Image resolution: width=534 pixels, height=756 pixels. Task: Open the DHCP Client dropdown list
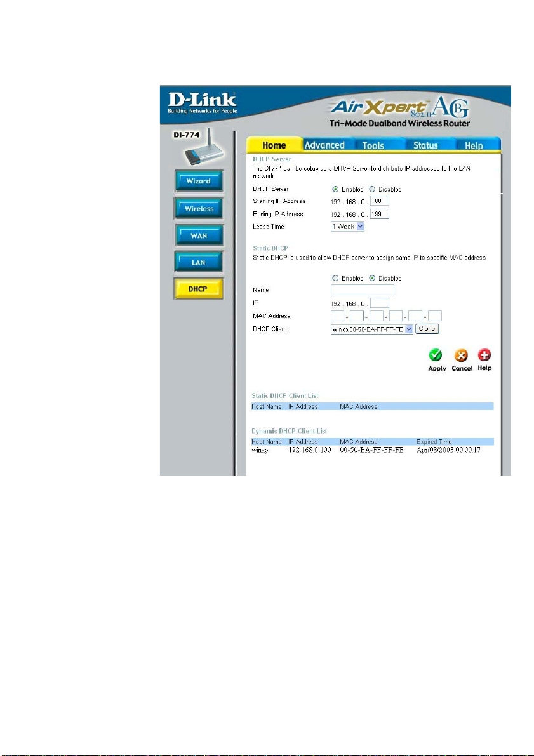[x=372, y=329]
